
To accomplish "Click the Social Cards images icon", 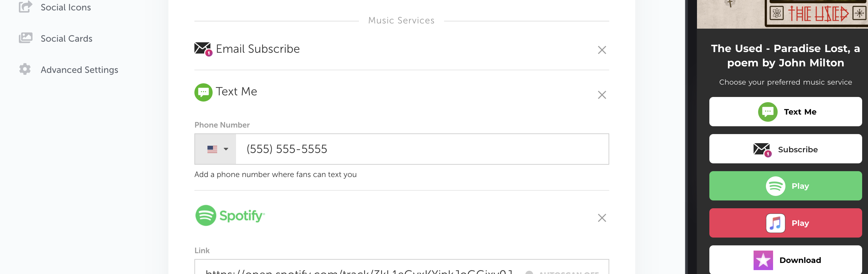I will coord(26,38).
